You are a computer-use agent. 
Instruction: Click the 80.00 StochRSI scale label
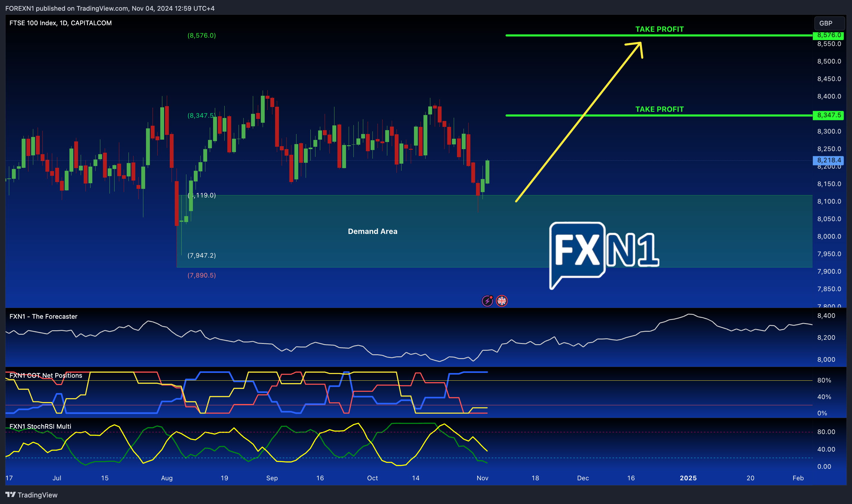pyautogui.click(x=826, y=432)
